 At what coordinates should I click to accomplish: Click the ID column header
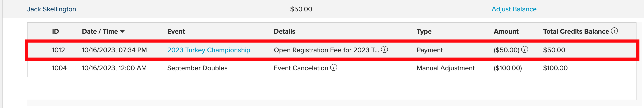coord(55,31)
